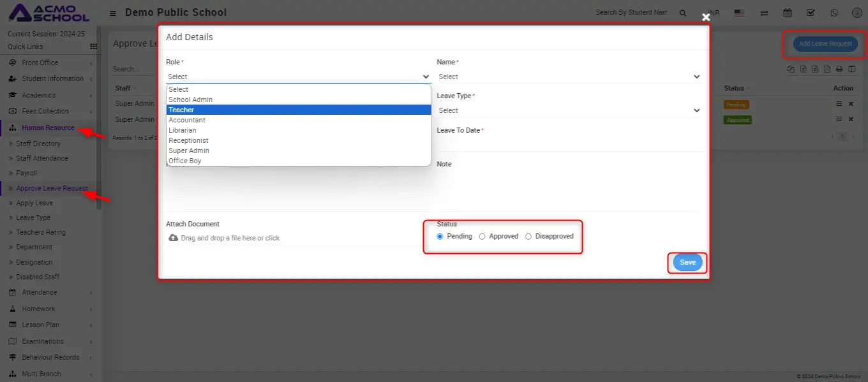Open the Name dropdown
868x382 pixels.
click(568, 77)
